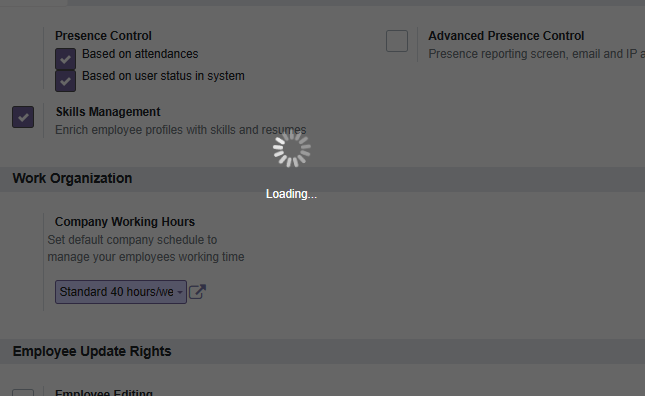The width and height of the screenshot is (645, 396).
Task: Click the Set default company schedule description
Action: coord(146,248)
